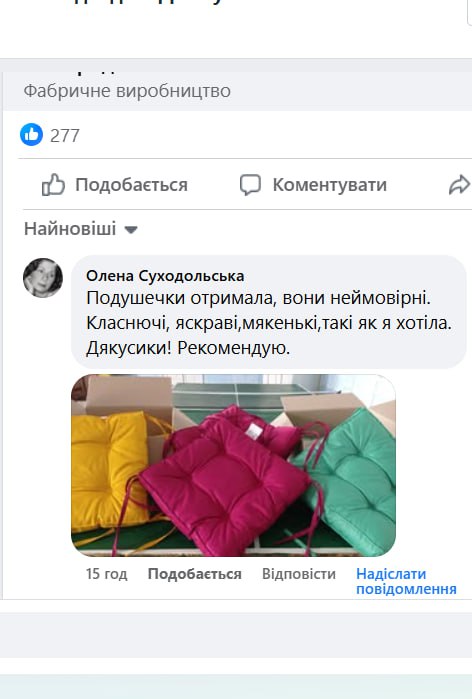
Task: Open the 15 год comment timestamp
Action: (107, 574)
